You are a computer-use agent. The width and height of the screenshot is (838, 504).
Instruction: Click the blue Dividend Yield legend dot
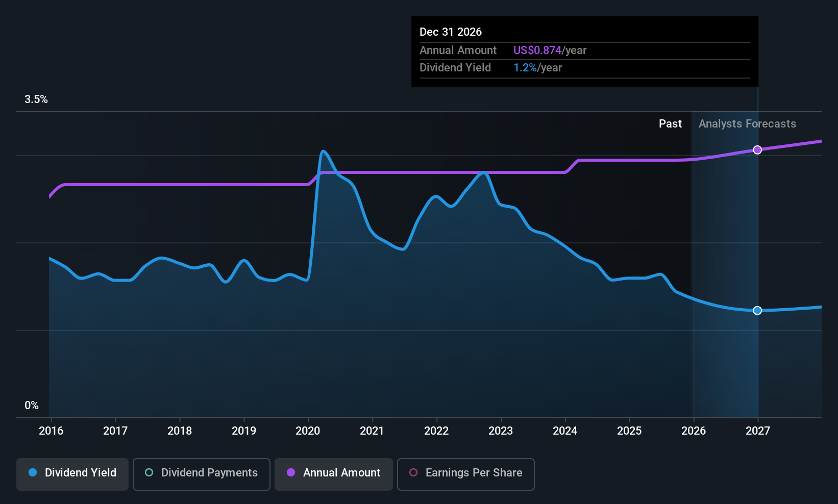[x=33, y=473]
